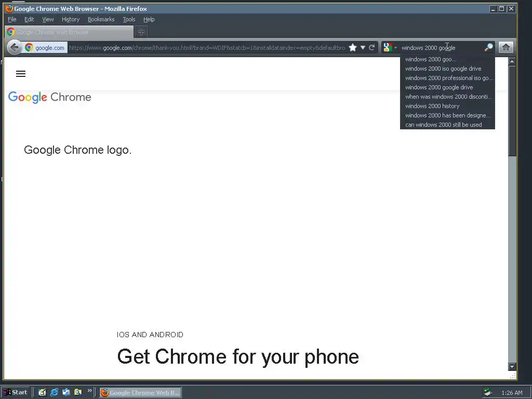Open a new tab with the plus button
Screen dimensions: 532x399
(x=141, y=32)
